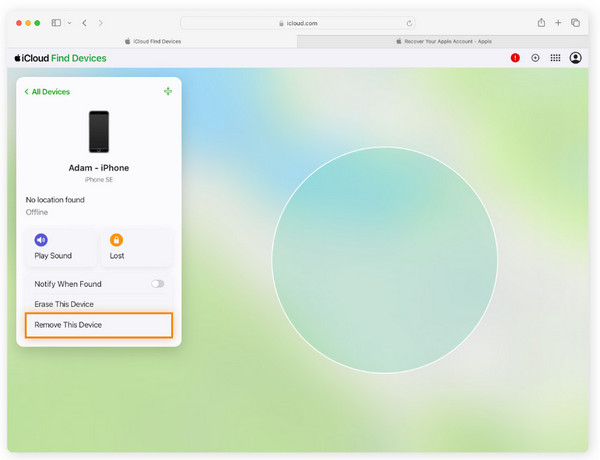Screen dimensions: 600x460
Task: Mark device as Lost
Action: point(136,247)
